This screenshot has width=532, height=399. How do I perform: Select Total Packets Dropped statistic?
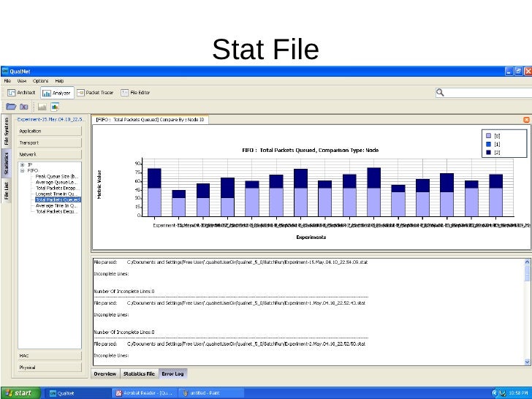click(x=57, y=188)
